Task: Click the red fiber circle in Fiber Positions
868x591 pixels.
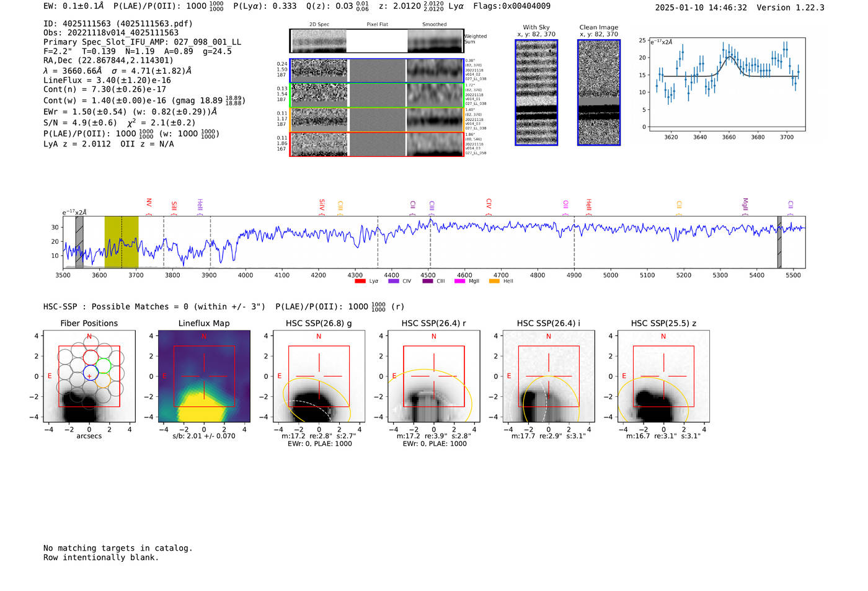Action: 91,358
